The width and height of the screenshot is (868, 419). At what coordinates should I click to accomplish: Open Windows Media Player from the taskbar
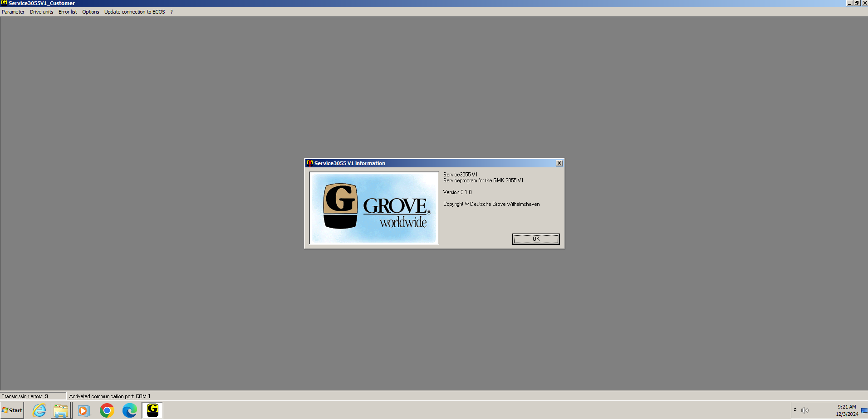coord(83,410)
